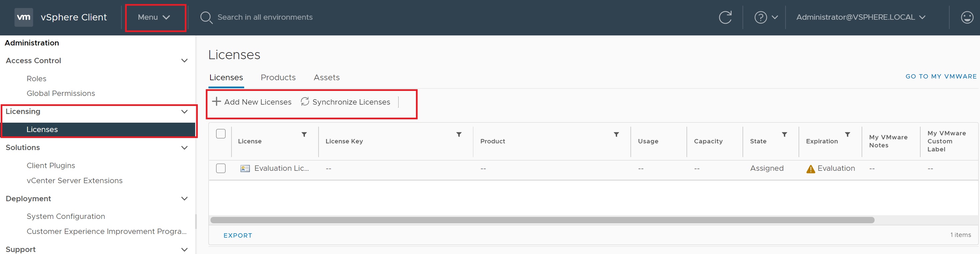Click the 1 items count text
Viewport: 980px width, 254px height.
pos(960,235)
